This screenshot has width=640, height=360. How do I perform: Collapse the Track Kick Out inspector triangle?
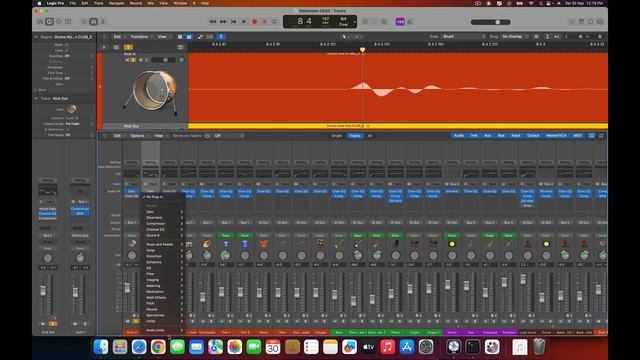point(36,98)
